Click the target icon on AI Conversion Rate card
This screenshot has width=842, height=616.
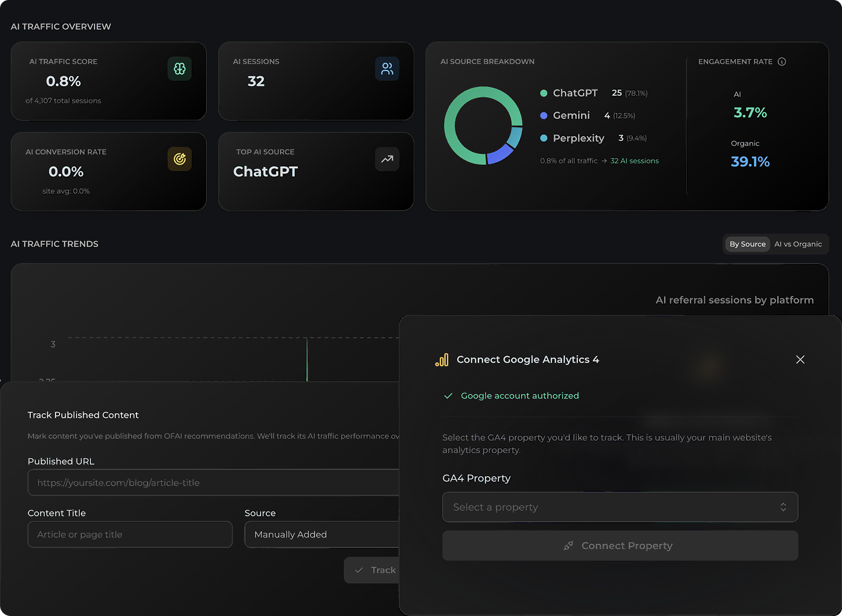[180, 159]
